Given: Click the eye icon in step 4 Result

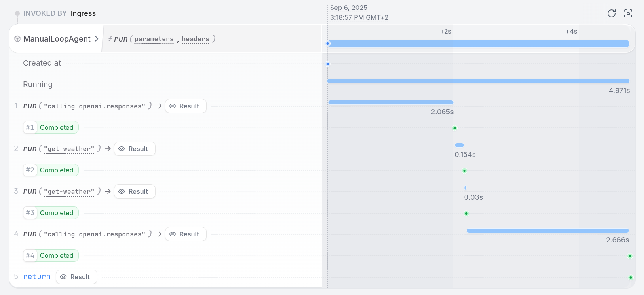Looking at the screenshot, I should (173, 234).
